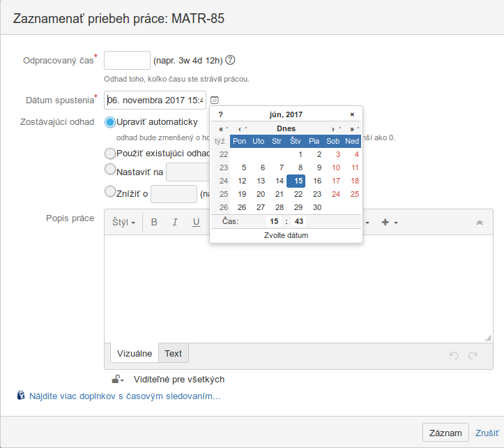Click the redo arrow in the editor footer
Screen dimensions: 504x448
click(473, 355)
